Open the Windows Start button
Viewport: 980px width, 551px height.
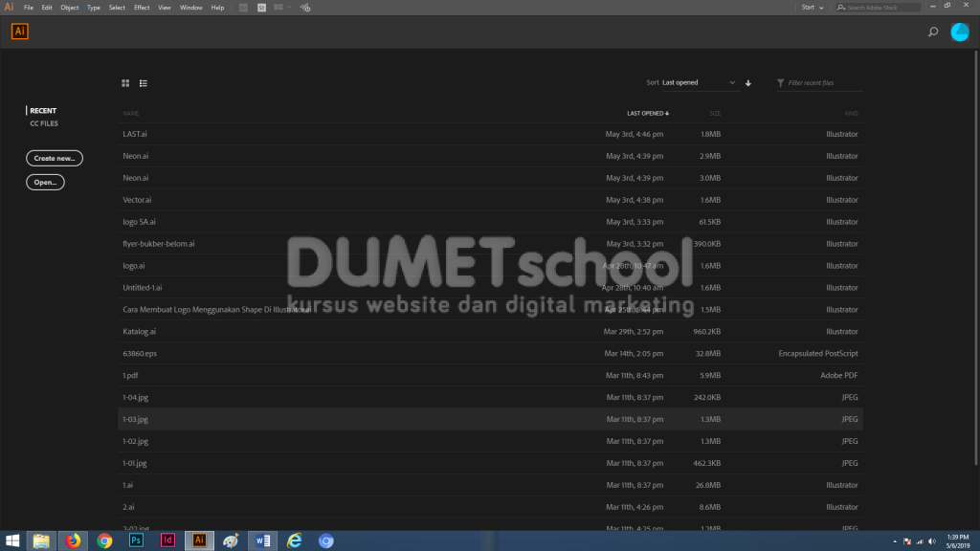click(x=12, y=541)
